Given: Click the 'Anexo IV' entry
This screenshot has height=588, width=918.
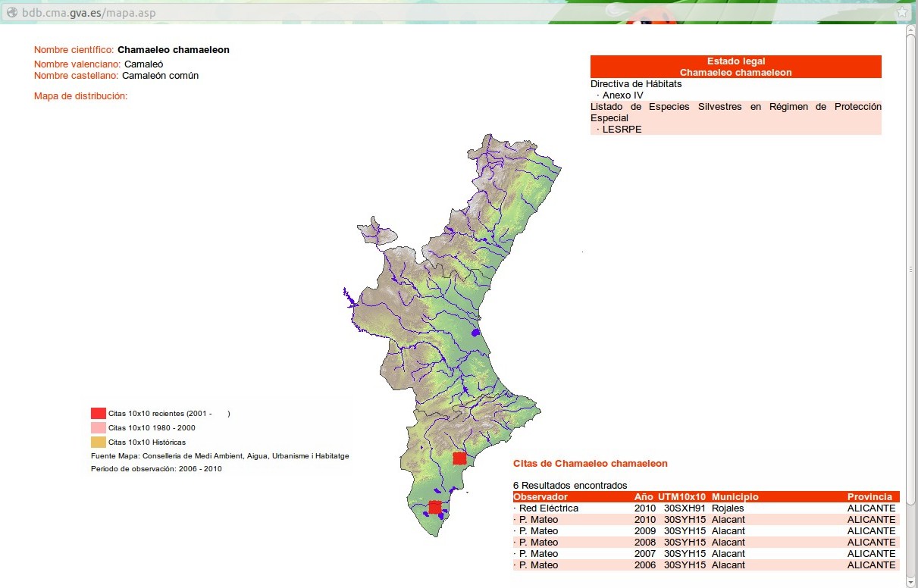Looking at the screenshot, I should (x=622, y=95).
